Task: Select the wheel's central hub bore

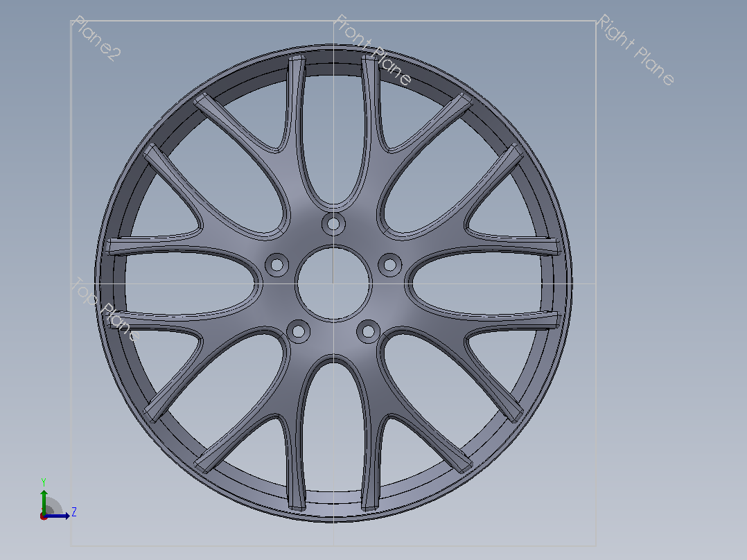Action: coord(333,283)
